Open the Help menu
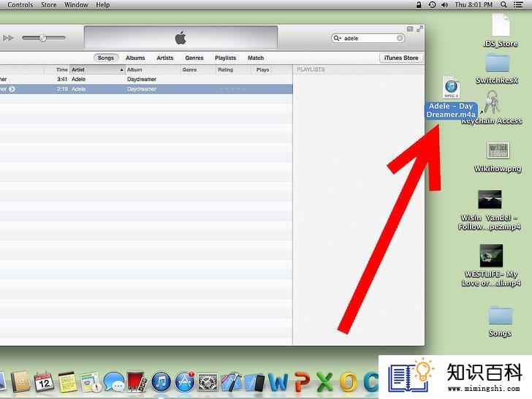The image size is (532, 399). pos(102,4)
